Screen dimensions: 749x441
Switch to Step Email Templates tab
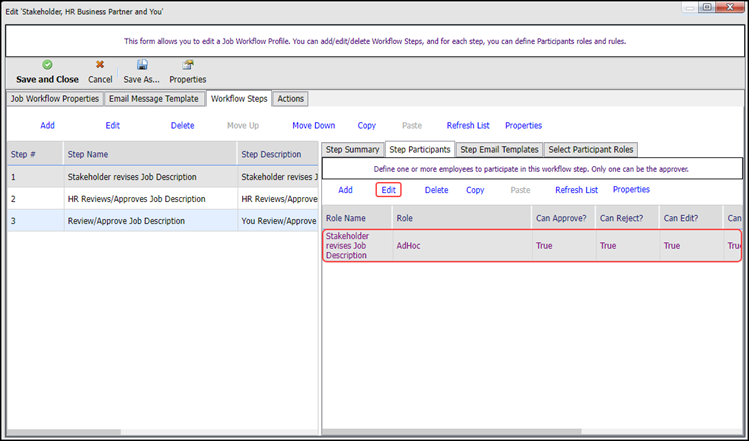click(x=500, y=149)
